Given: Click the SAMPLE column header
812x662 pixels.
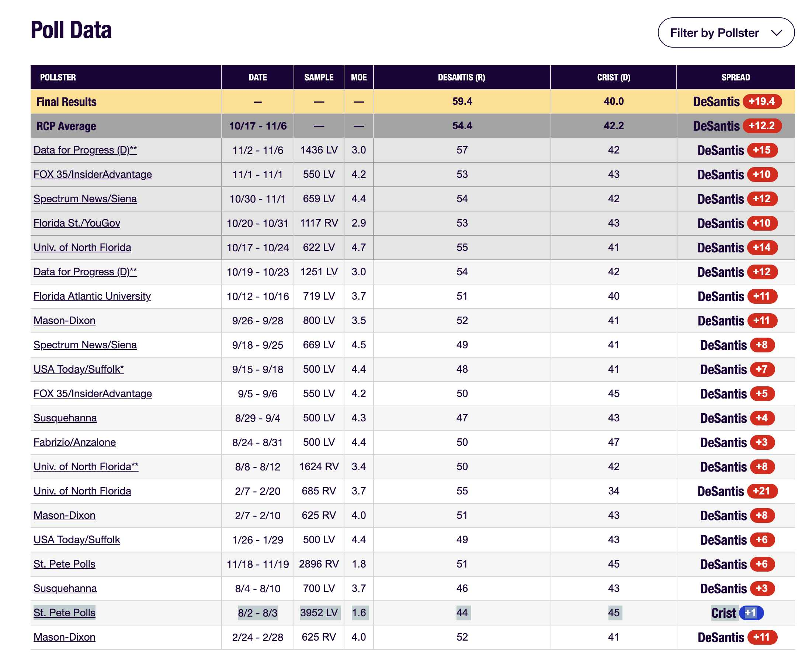Looking at the screenshot, I should [319, 77].
